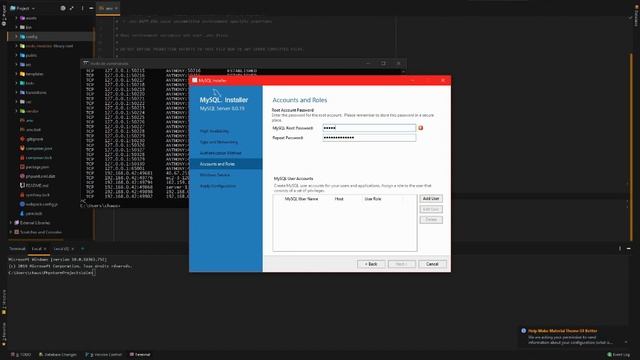
Task: Click Help Make Material Theme UI Better notification
Action: click(x=562, y=331)
